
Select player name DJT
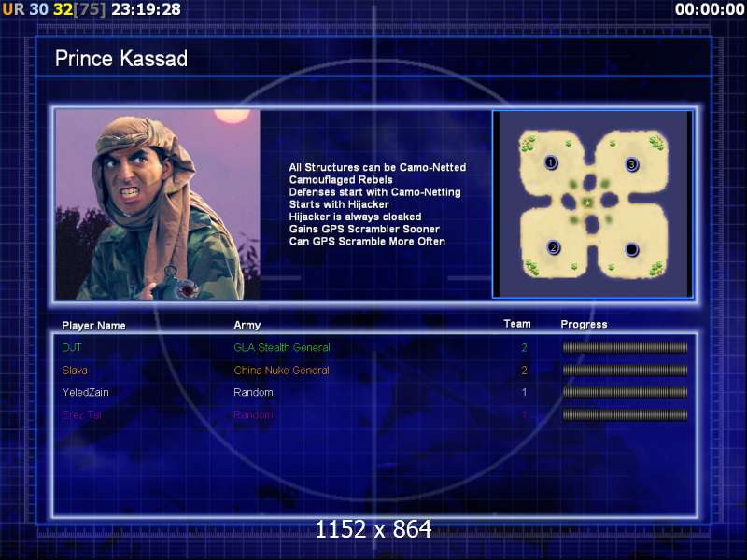tap(72, 347)
